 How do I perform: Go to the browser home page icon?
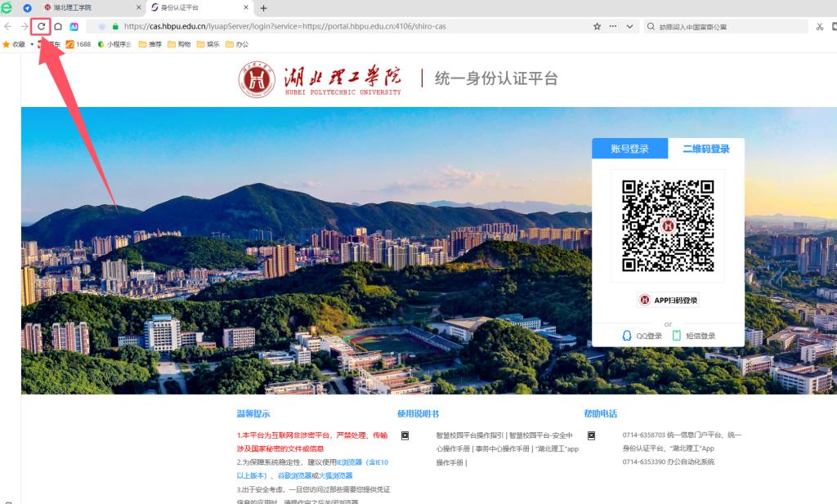pos(58,26)
